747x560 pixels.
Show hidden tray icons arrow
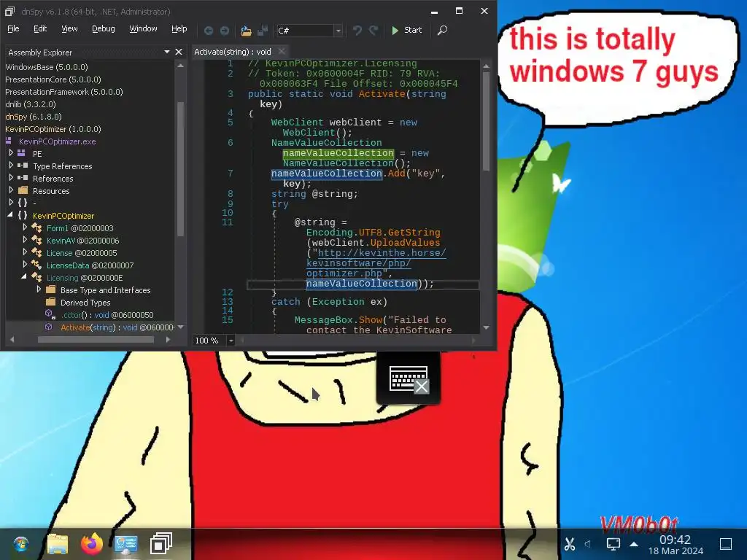pos(634,543)
